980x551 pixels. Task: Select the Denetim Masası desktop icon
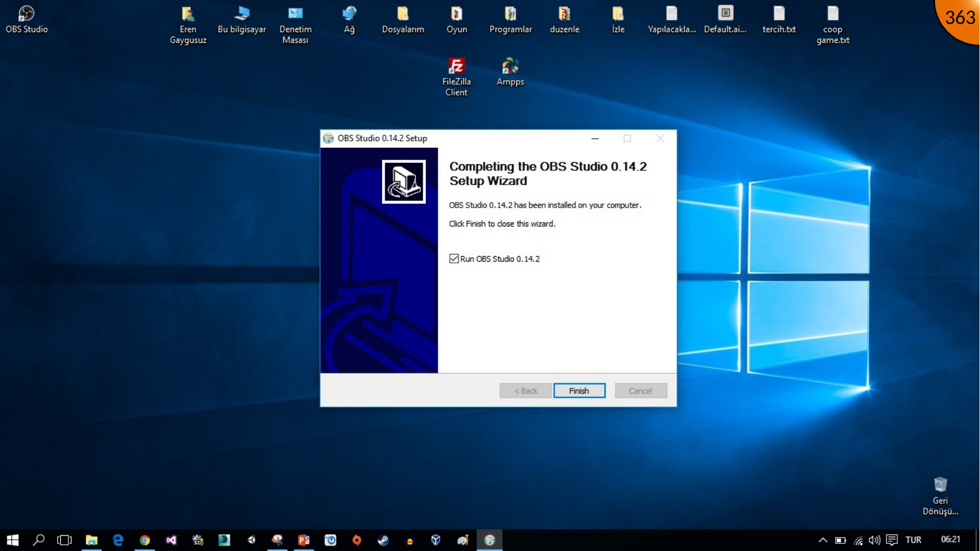tap(295, 25)
